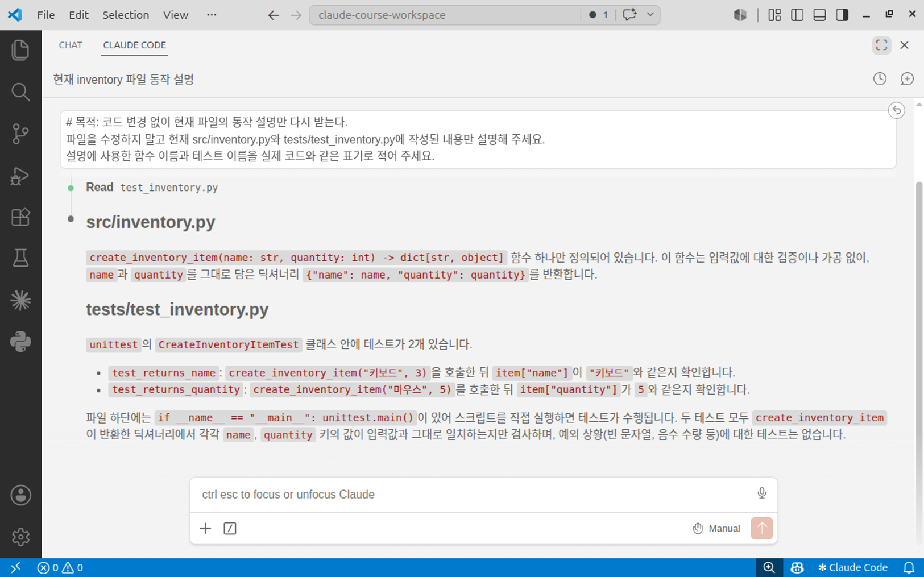The height and width of the screenshot is (577, 924).
Task: Switch the Manual permission mode
Action: [x=716, y=528]
